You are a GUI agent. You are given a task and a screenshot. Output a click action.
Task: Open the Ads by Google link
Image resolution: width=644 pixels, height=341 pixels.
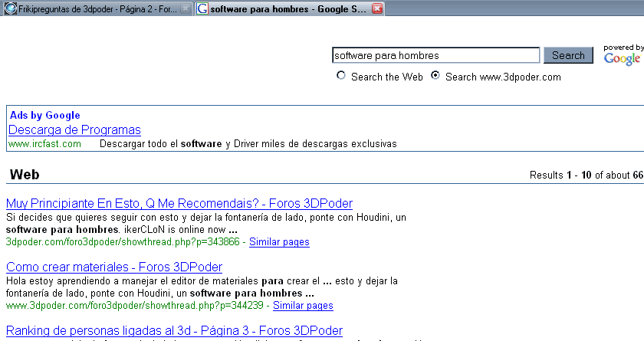pos(44,115)
